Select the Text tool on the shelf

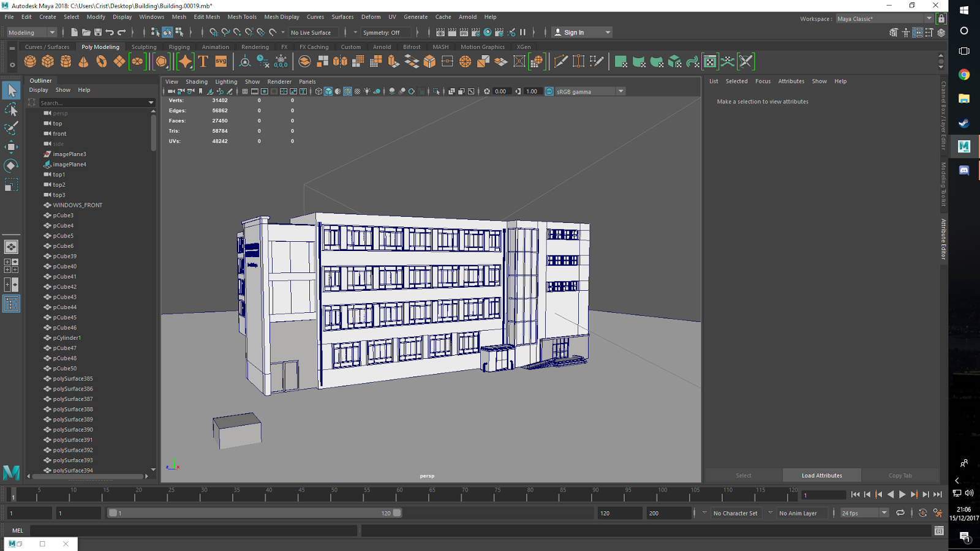pyautogui.click(x=202, y=61)
